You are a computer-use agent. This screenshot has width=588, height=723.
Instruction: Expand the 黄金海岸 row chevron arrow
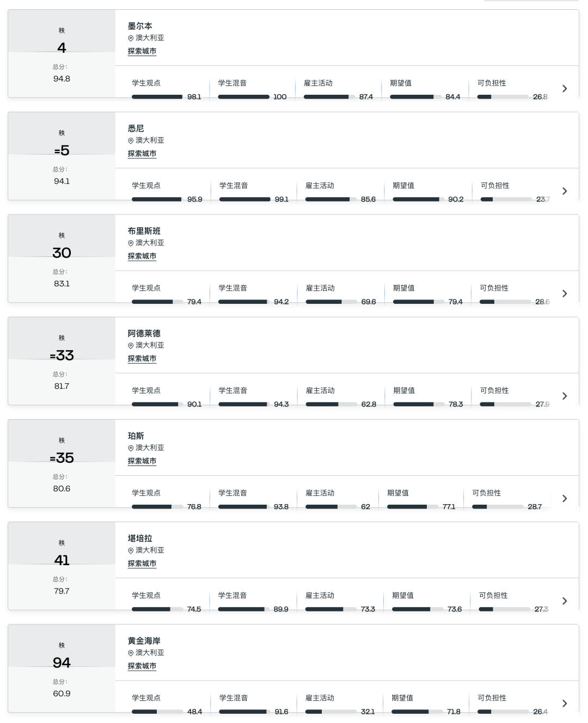point(565,703)
